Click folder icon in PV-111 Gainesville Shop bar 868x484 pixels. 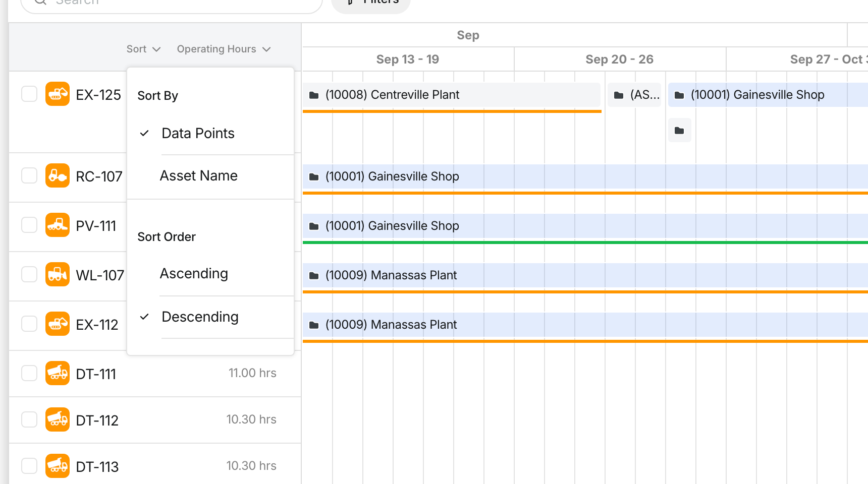tap(314, 226)
